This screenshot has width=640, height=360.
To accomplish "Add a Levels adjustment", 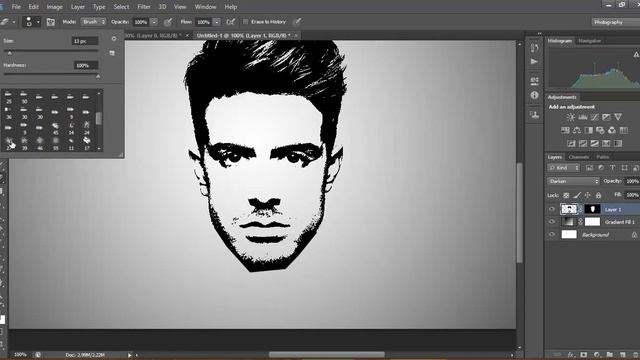I will 583,117.
